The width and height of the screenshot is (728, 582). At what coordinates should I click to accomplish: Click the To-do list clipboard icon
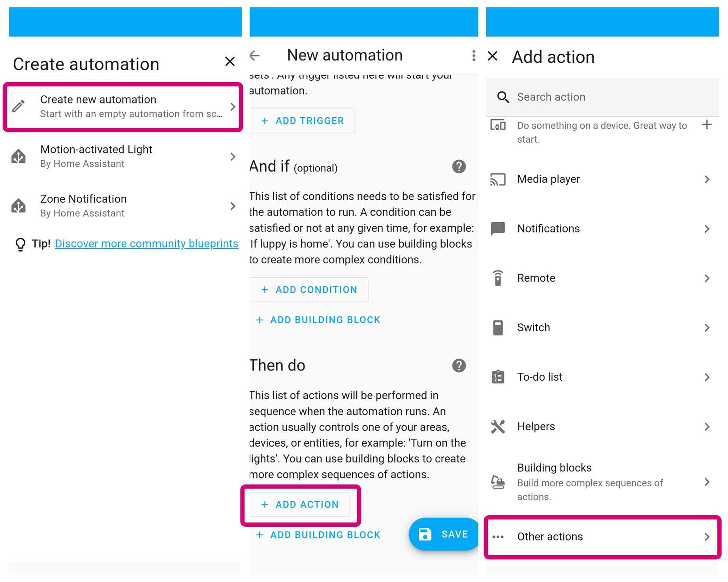tap(498, 377)
